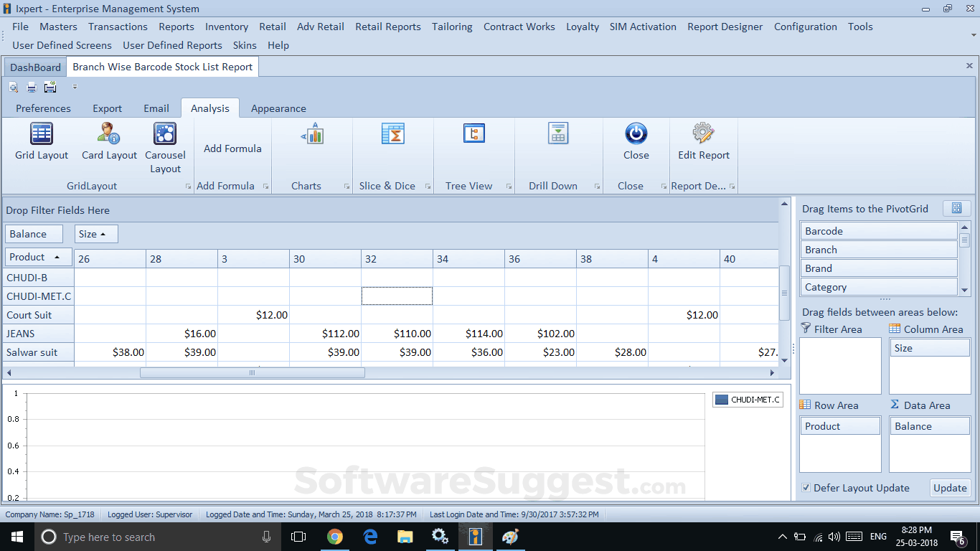Click the Add Formula button
This screenshot has height=551, width=980.
tap(232, 149)
